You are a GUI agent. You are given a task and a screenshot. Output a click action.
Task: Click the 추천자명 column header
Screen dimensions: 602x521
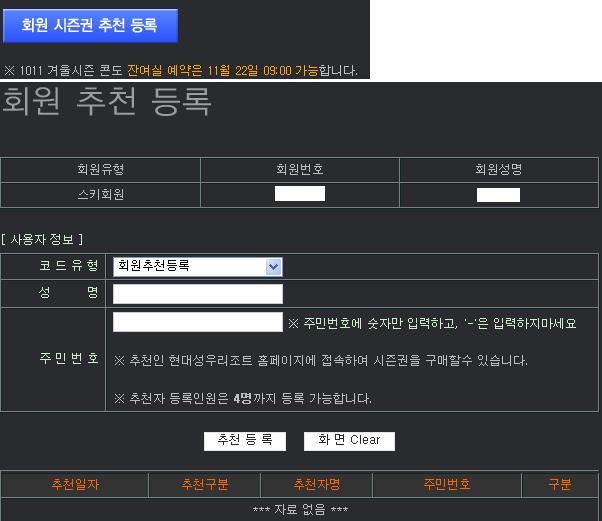(317, 485)
